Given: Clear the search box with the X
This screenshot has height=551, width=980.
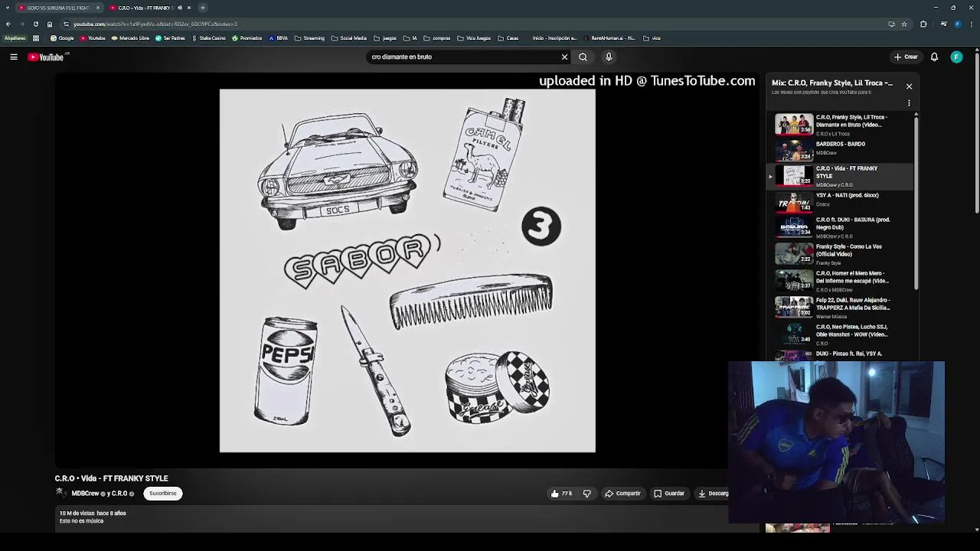Looking at the screenshot, I should tap(564, 57).
